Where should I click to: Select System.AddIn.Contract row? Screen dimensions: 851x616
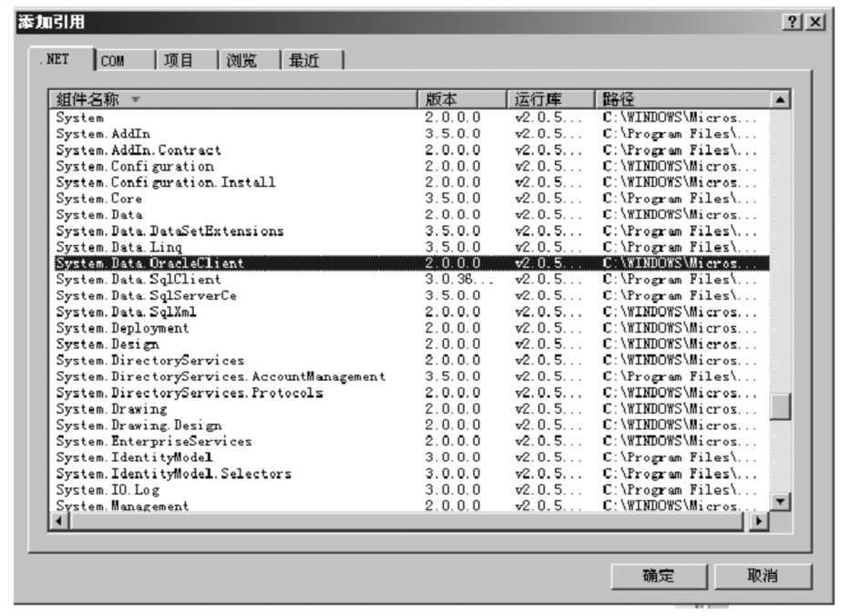pyautogui.click(x=412, y=150)
